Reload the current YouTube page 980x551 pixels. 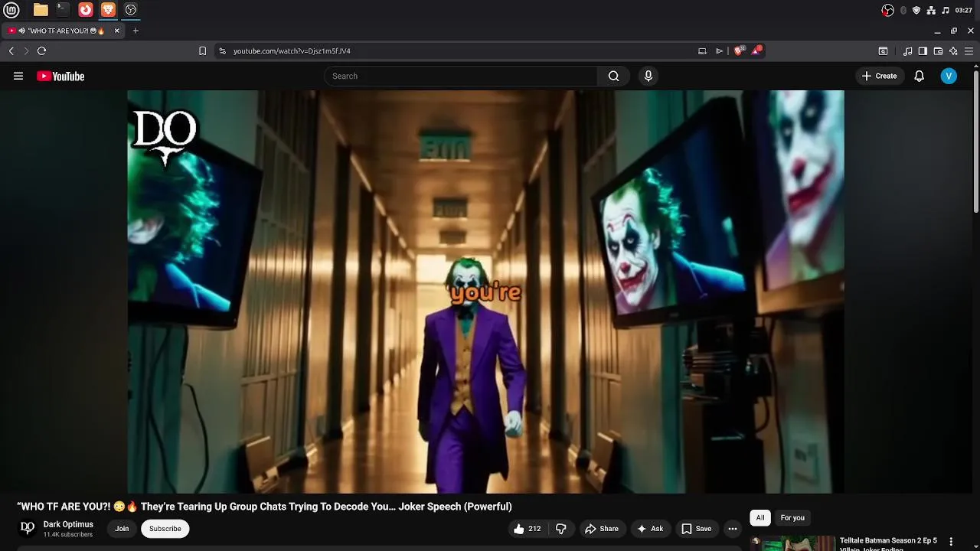pyautogui.click(x=41, y=51)
